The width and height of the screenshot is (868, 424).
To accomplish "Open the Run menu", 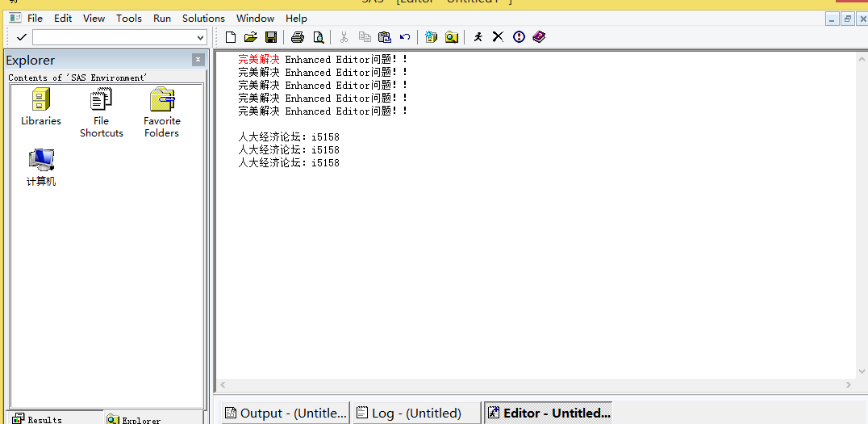I will (x=162, y=19).
